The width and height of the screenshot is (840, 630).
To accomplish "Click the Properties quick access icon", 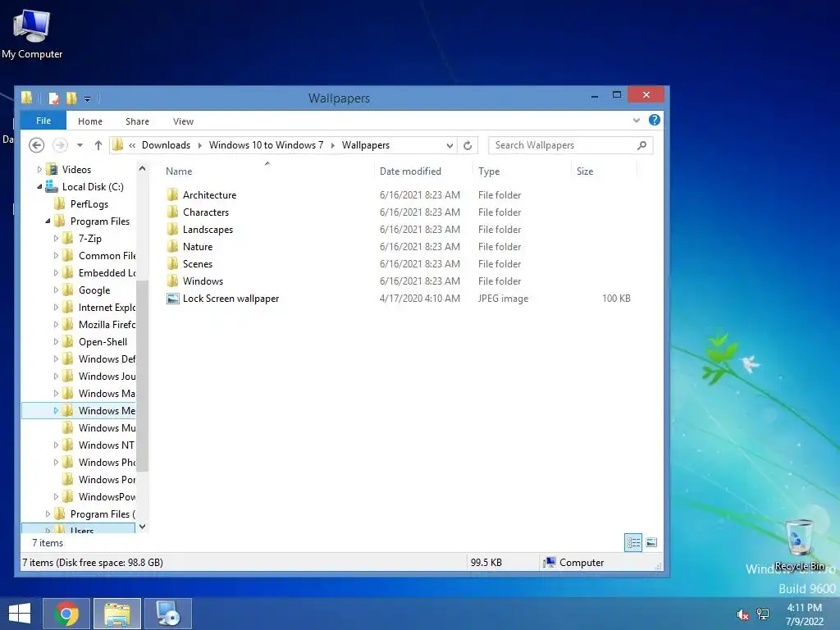I will (53, 98).
